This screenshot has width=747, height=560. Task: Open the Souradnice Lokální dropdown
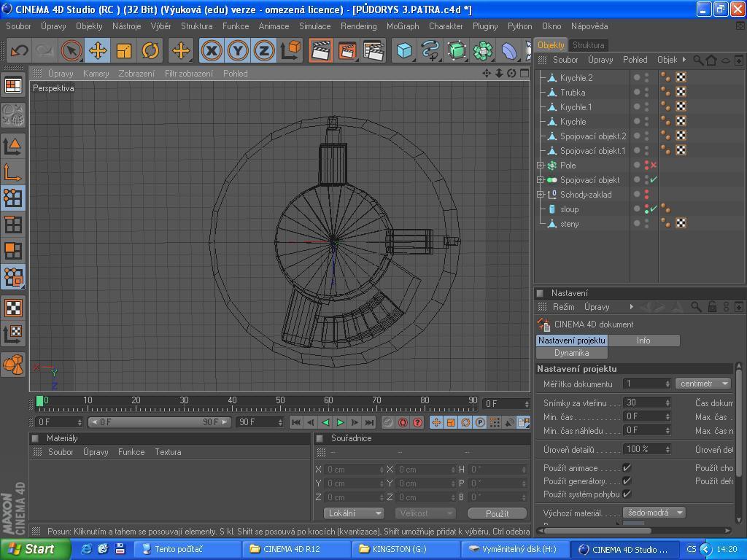coord(354,513)
